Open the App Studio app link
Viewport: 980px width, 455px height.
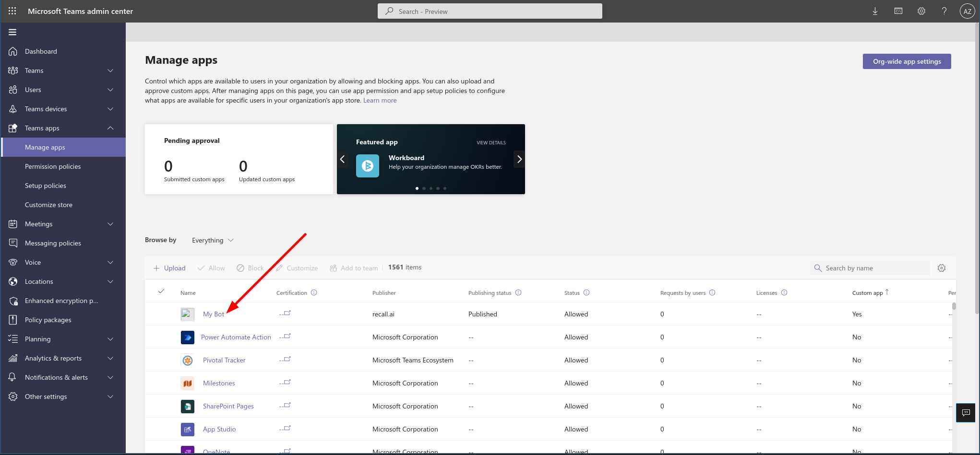click(219, 429)
